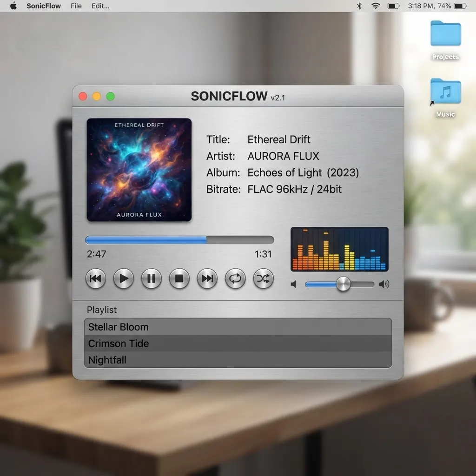The height and width of the screenshot is (476, 476).
Task: Click the loud speaker icon for max volume
Action: point(384,284)
